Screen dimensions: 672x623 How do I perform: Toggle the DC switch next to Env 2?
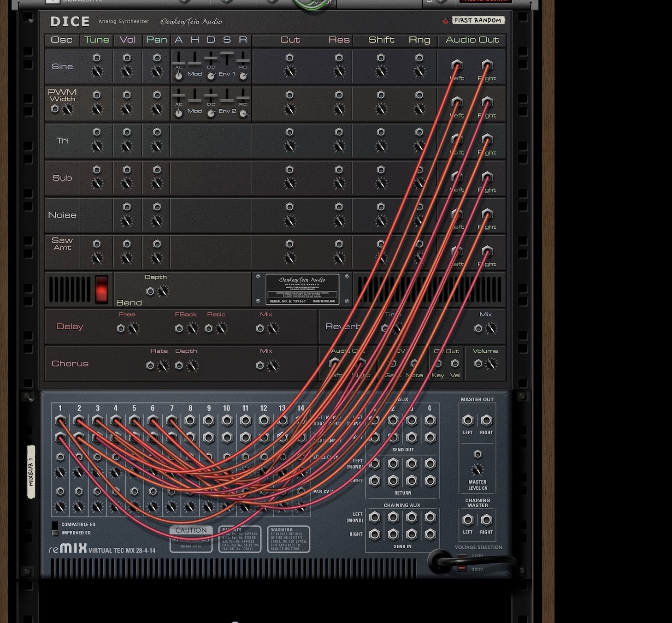coord(211,113)
